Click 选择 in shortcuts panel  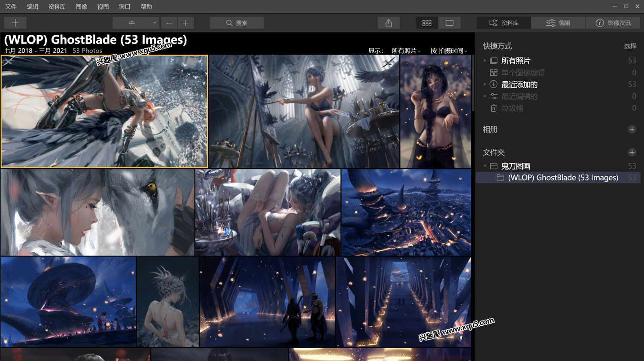click(x=630, y=46)
